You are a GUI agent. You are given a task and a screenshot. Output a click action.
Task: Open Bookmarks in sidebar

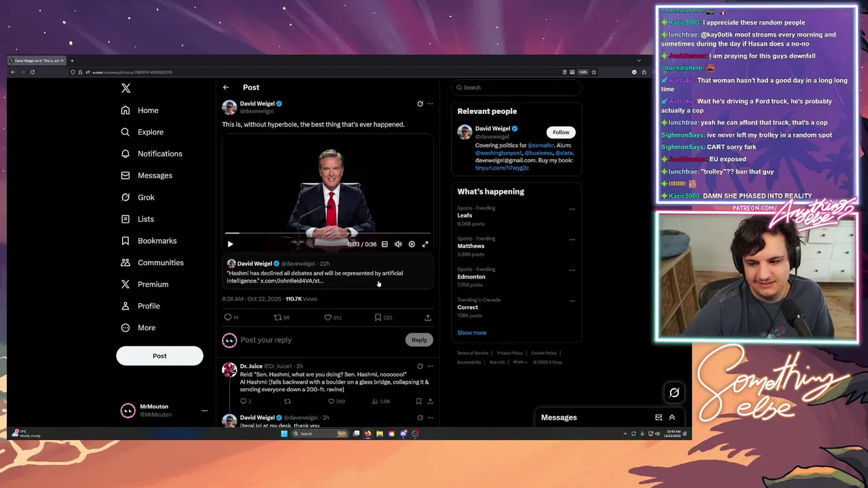pyautogui.click(x=149, y=241)
